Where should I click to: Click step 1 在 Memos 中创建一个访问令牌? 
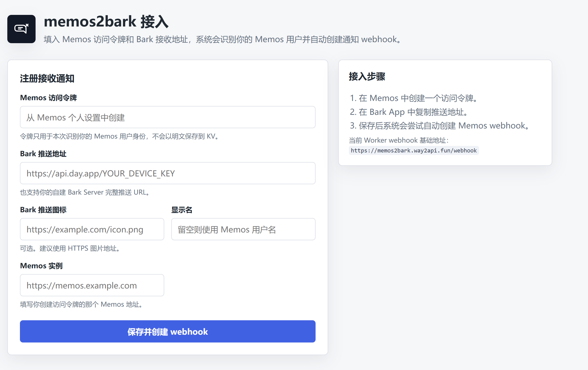(414, 98)
